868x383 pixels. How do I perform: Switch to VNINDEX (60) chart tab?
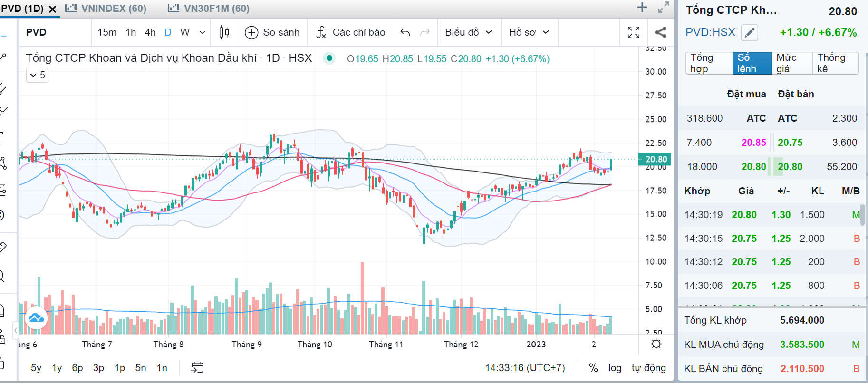coord(106,9)
